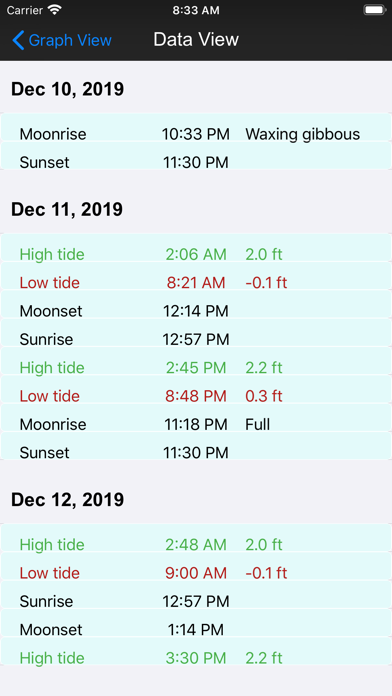Select Dec 11 Sunrise 12:57 PM row
The image size is (392, 696).
click(x=196, y=332)
